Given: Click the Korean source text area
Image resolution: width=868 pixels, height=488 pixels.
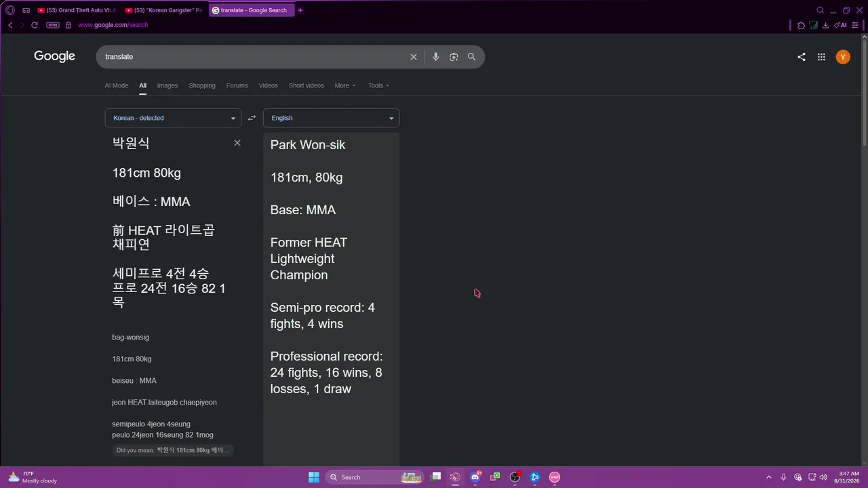Looking at the screenshot, I should (x=170, y=222).
